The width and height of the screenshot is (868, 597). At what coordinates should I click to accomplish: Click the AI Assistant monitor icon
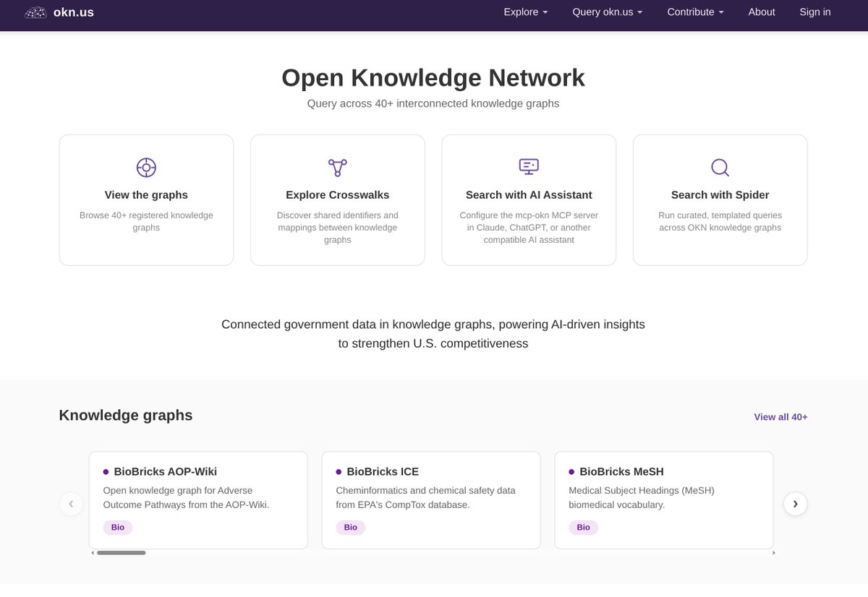[x=529, y=167]
